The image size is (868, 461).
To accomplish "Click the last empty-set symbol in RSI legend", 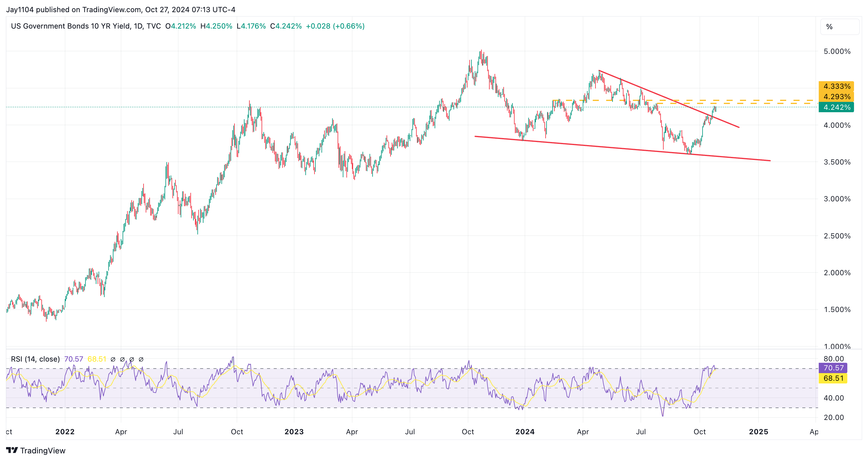I will point(141,359).
